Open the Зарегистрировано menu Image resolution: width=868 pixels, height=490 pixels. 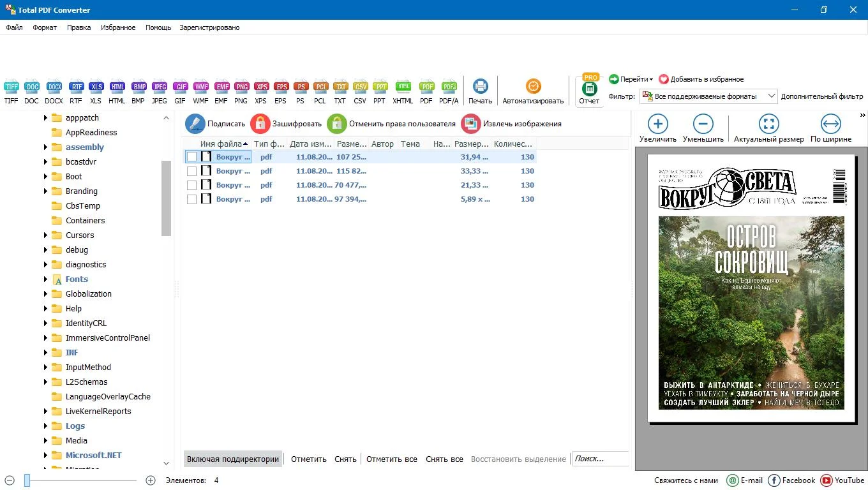coord(209,27)
